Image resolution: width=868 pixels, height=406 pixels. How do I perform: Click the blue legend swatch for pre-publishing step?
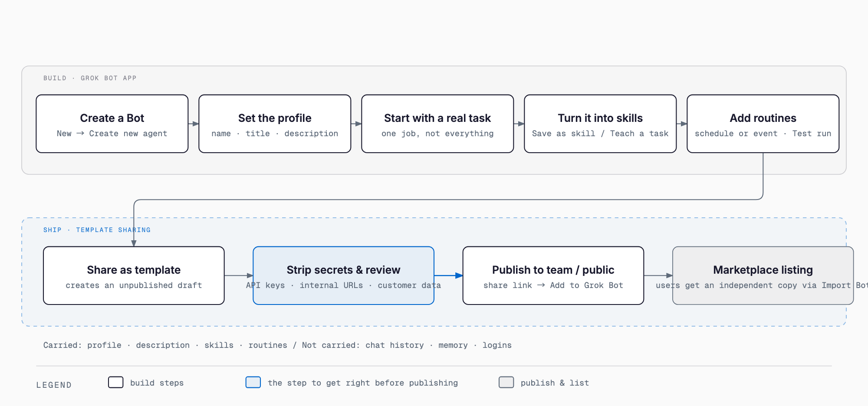coord(253,382)
